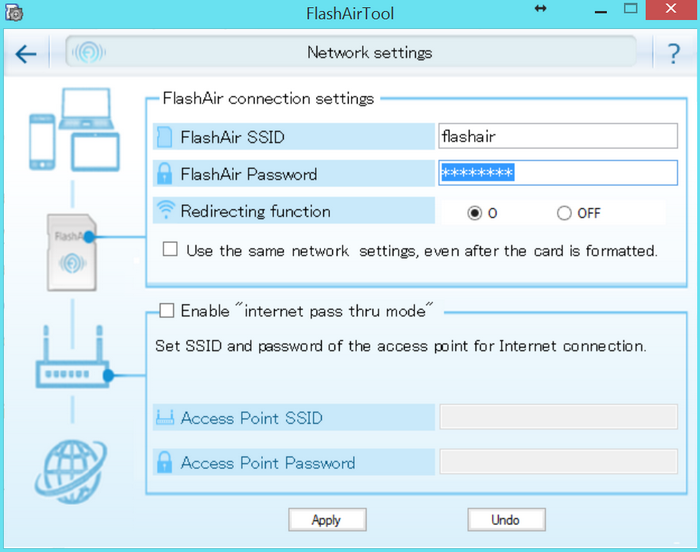This screenshot has width=700, height=552.
Task: Click the SD card icon beside FlashAir SSID
Action: pos(164,137)
